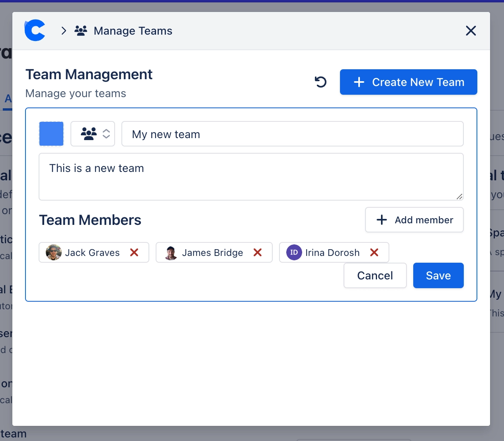Click James Bridge's avatar picture
This screenshot has height=441, width=504.
pyautogui.click(x=171, y=252)
